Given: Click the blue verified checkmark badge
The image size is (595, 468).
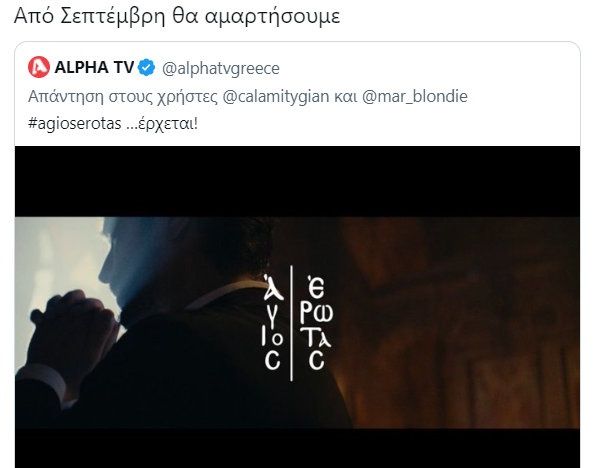Looking at the screenshot, I should 146,68.
